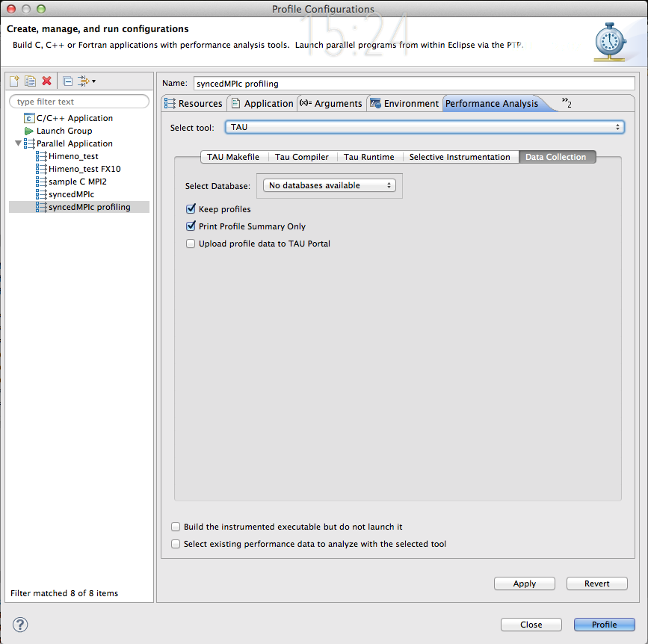Click the type filter text field
This screenshot has height=644, width=648.
pos(79,102)
